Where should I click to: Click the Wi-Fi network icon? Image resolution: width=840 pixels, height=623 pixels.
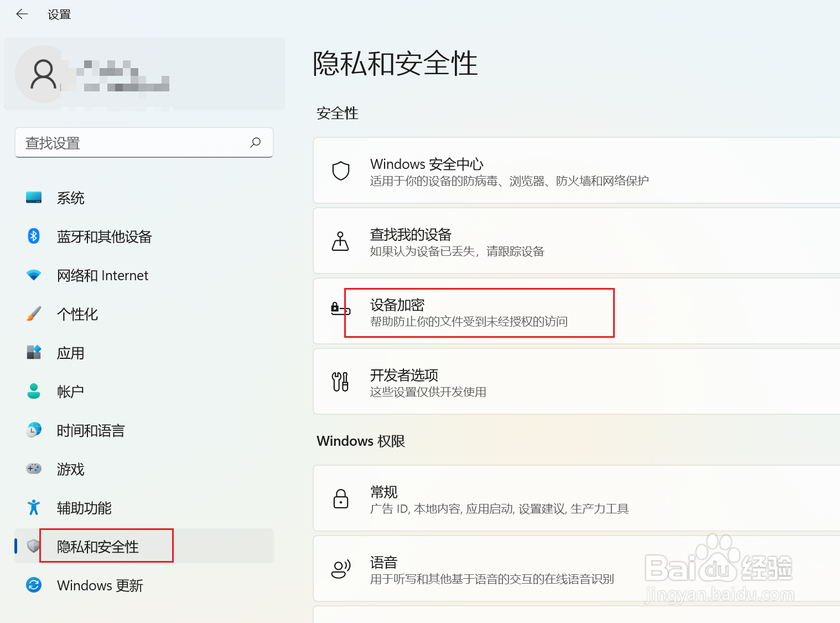[34, 275]
